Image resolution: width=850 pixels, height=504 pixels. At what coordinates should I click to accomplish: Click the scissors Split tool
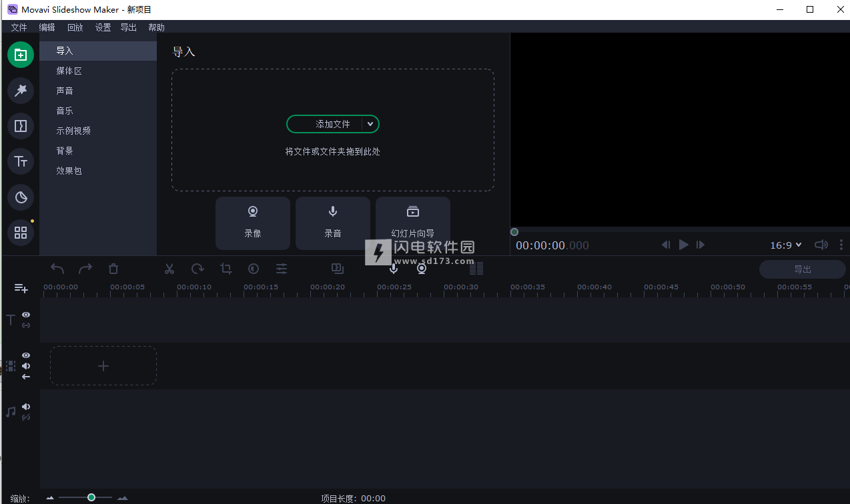[169, 269]
